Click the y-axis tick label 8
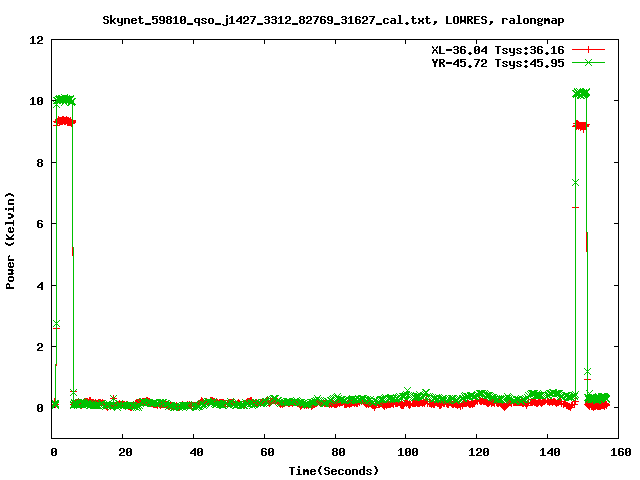 coord(40,163)
